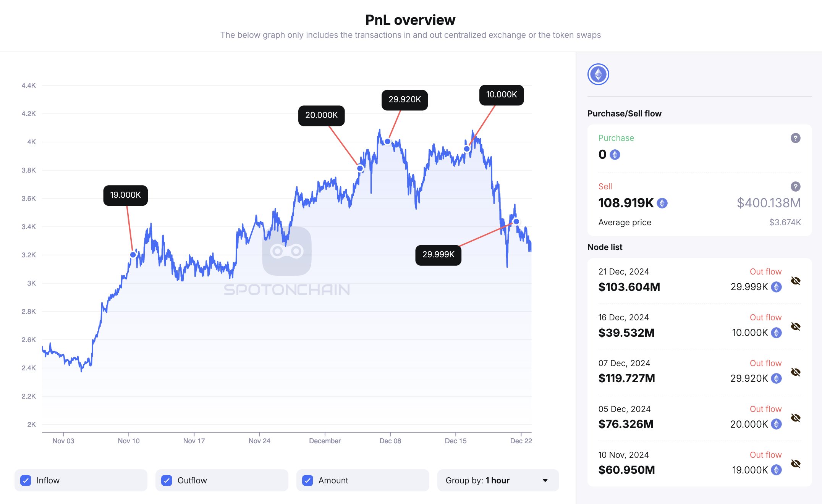
Task: Click the Sell help question mark icon
Action: [795, 187]
